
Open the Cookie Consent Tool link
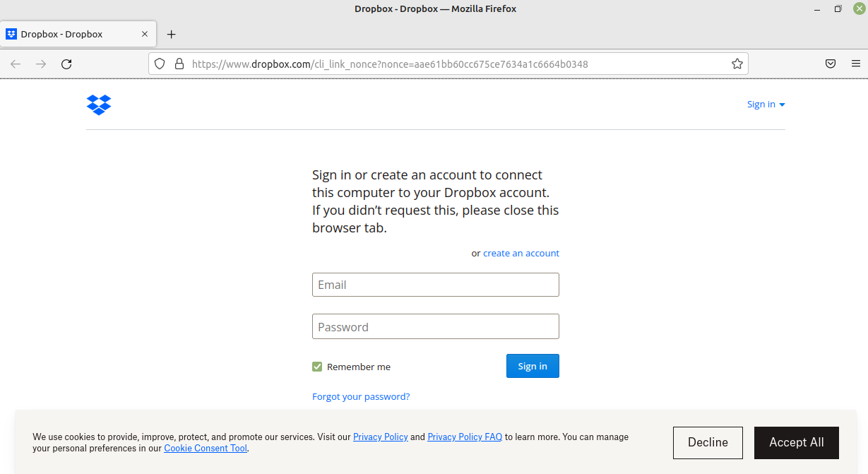pos(206,449)
